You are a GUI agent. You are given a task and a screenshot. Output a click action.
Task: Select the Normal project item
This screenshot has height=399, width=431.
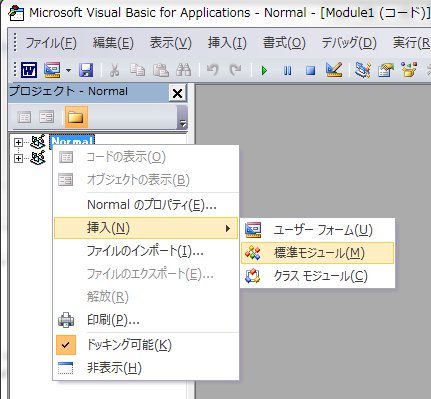click(72, 141)
